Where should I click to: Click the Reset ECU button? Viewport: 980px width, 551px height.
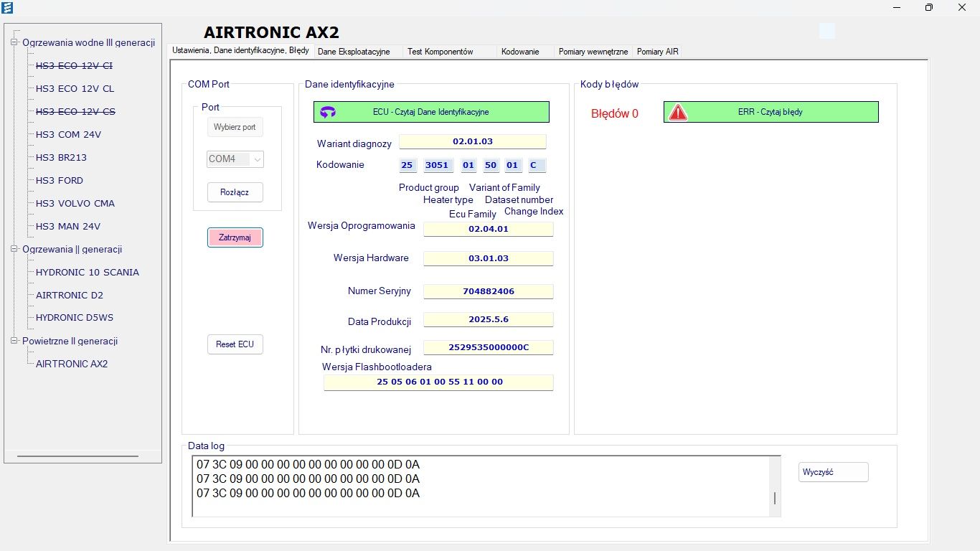(x=235, y=344)
